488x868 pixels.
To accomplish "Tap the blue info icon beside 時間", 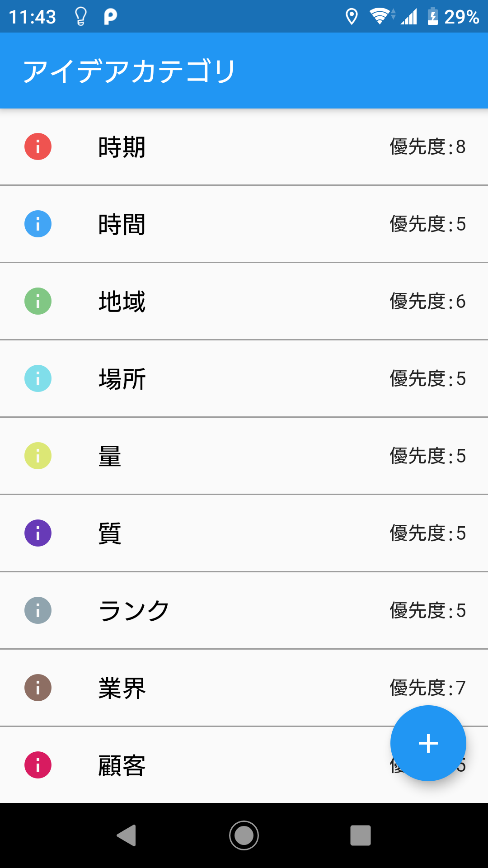I will pyautogui.click(x=38, y=224).
